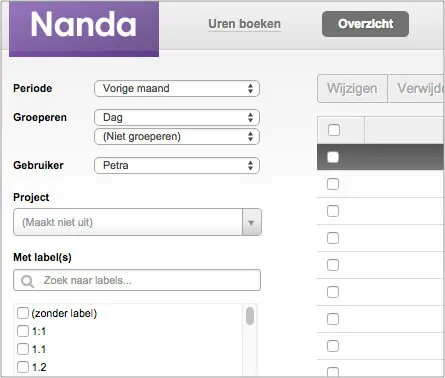
Task: Check the 1.1 label checkbox
Action: point(23,349)
